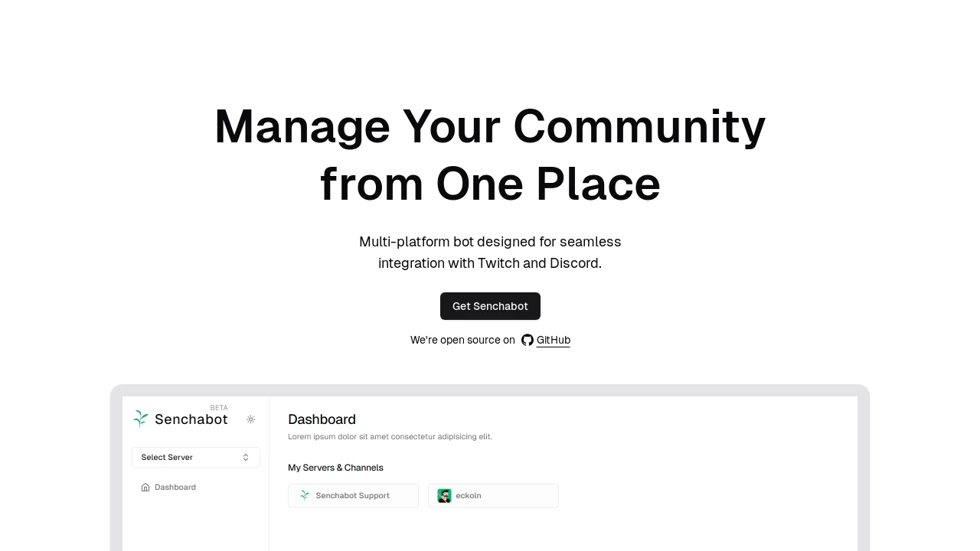Toggle the sun theme icon
Viewport: 980px width, 551px height.
click(x=250, y=419)
